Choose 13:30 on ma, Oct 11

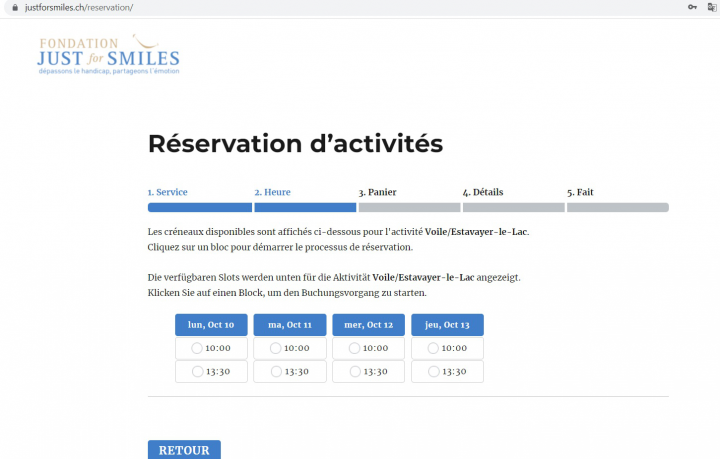pos(290,371)
